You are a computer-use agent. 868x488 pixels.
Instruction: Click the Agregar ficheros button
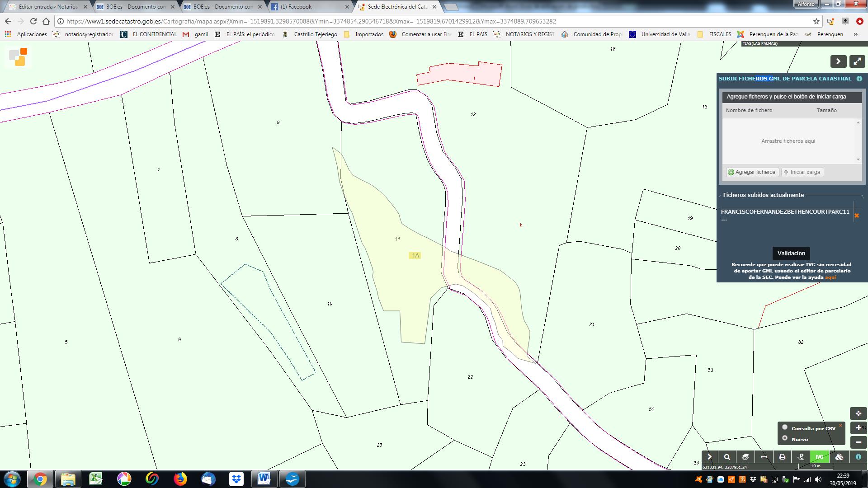752,172
